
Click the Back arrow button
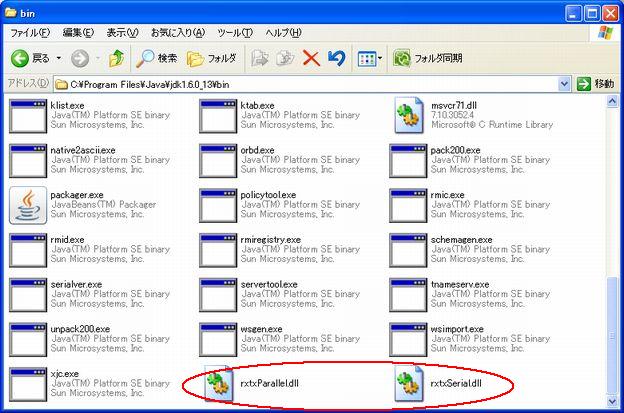pos(20,59)
